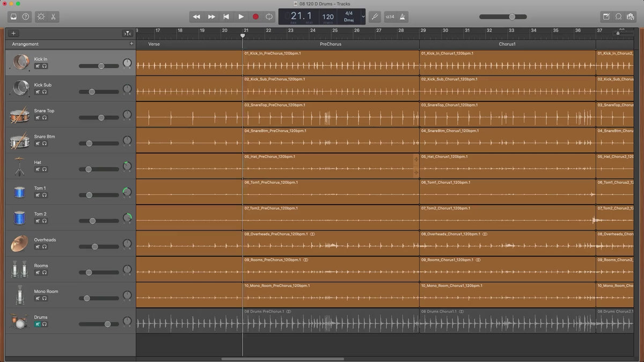The width and height of the screenshot is (644, 362).
Task: Open the Tuner tool
Action: (375, 17)
